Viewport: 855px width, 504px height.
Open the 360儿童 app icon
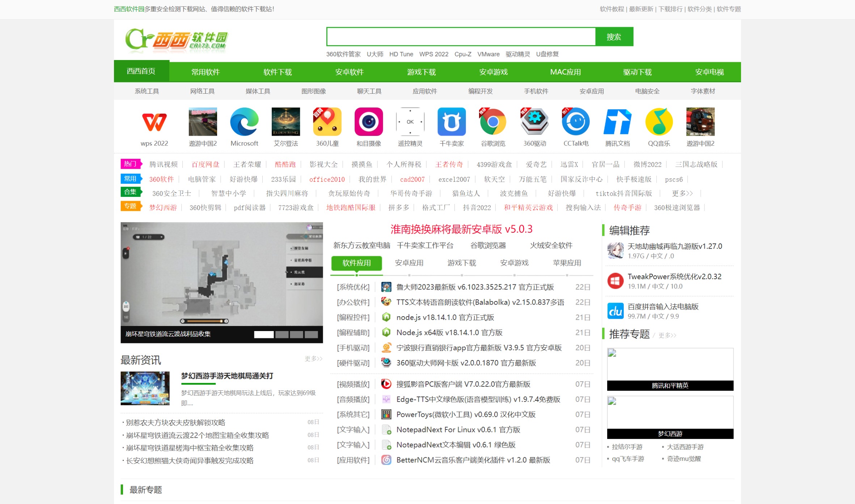tap(327, 122)
